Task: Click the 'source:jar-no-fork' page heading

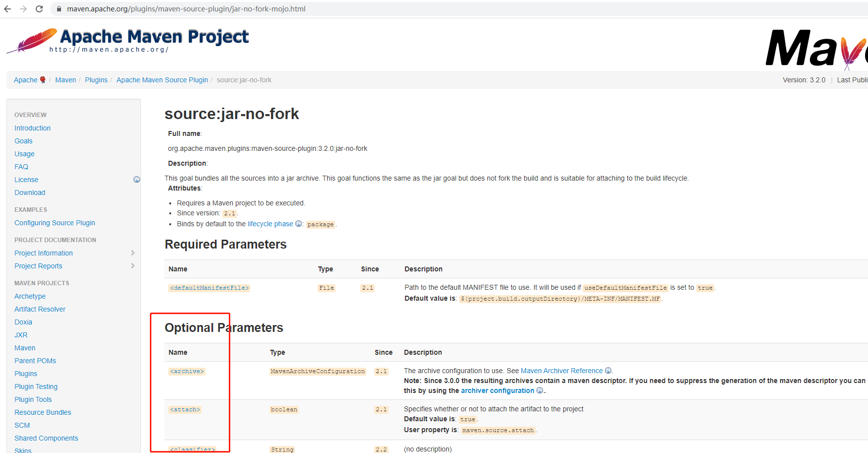Action: click(x=232, y=114)
